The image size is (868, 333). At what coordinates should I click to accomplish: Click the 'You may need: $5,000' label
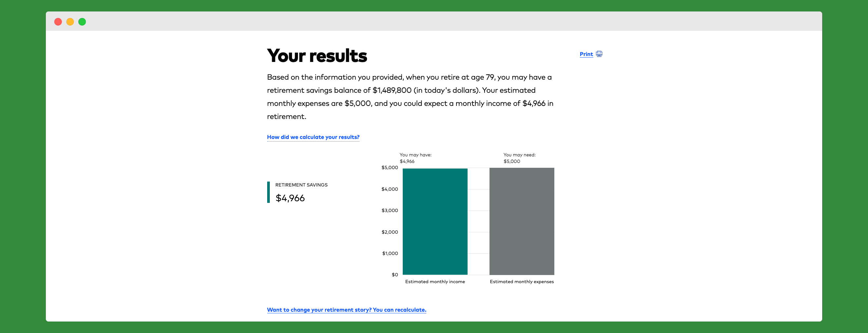(519, 158)
